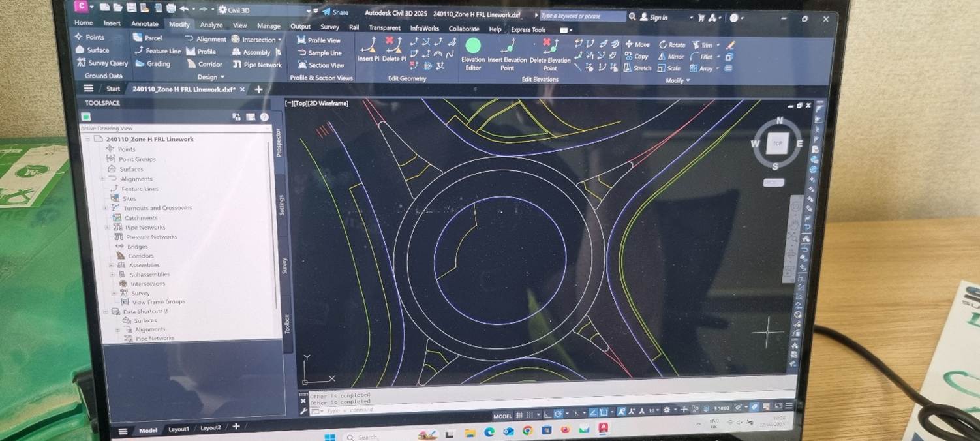The height and width of the screenshot is (441, 980).
Task: Switch to the Annotate ribbon tab
Action: (144, 24)
